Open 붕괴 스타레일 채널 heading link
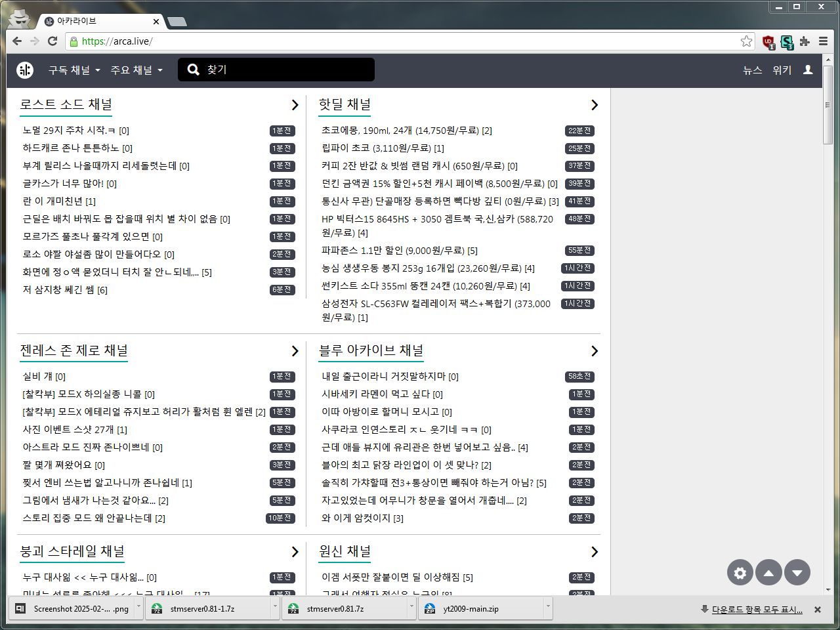 pos(72,551)
